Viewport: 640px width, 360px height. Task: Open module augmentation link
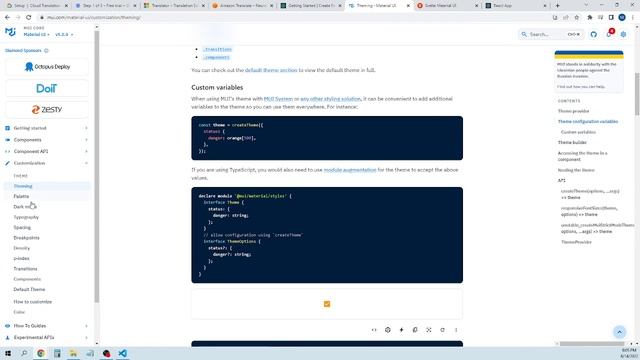(350, 170)
